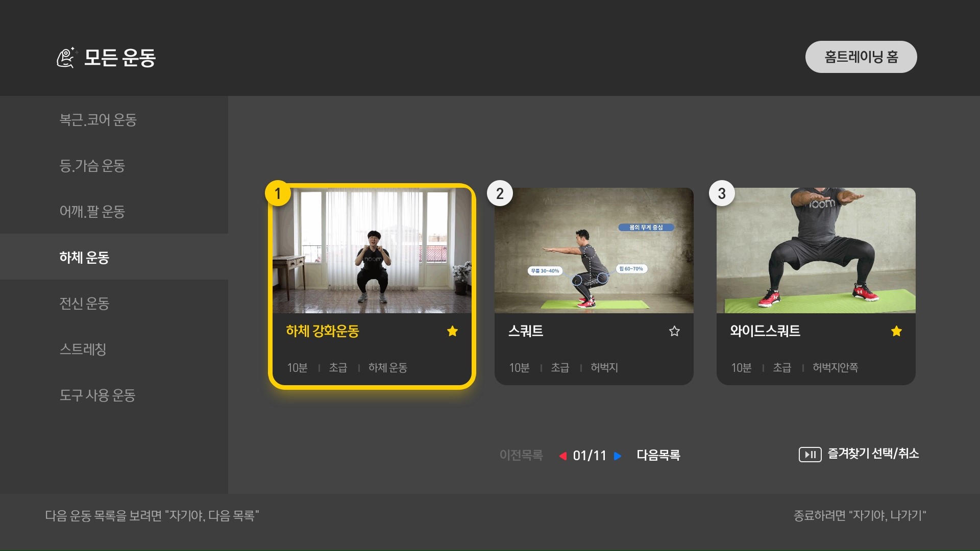Image resolution: width=980 pixels, height=551 pixels.
Task: Toggle the yellow star on 와이드스쿼트
Action: (896, 331)
